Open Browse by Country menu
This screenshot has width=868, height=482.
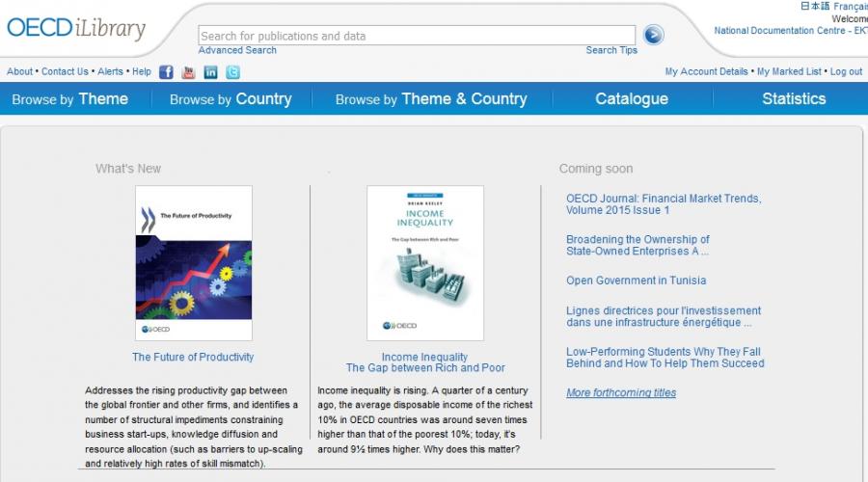231,99
